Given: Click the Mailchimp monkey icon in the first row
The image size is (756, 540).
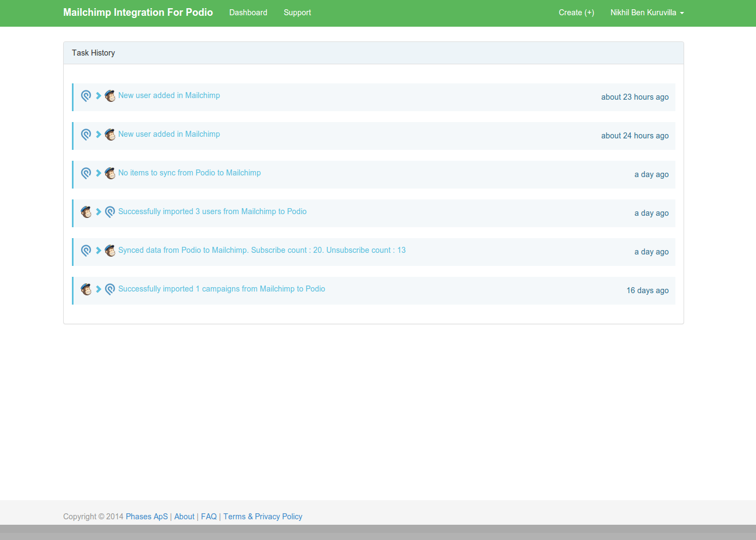Looking at the screenshot, I should [x=110, y=96].
